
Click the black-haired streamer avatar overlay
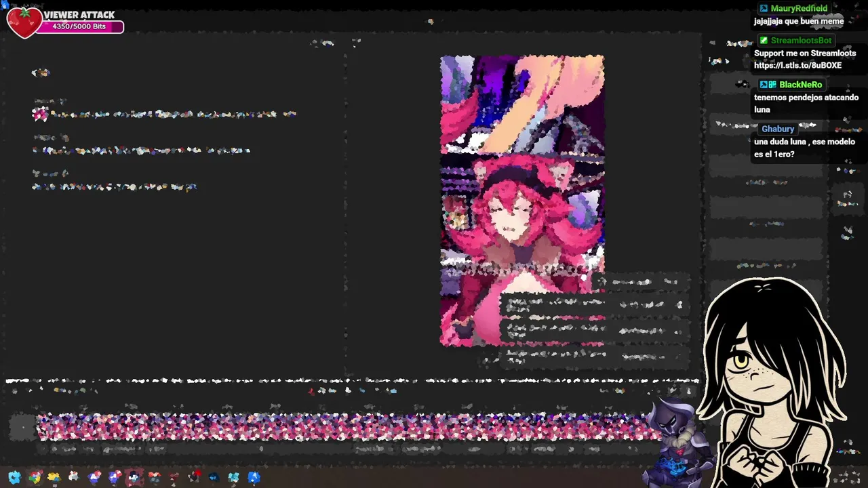click(773, 383)
